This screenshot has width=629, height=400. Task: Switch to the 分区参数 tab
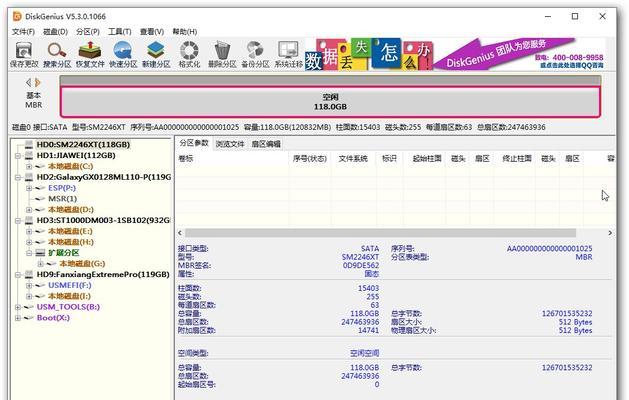pyautogui.click(x=194, y=143)
